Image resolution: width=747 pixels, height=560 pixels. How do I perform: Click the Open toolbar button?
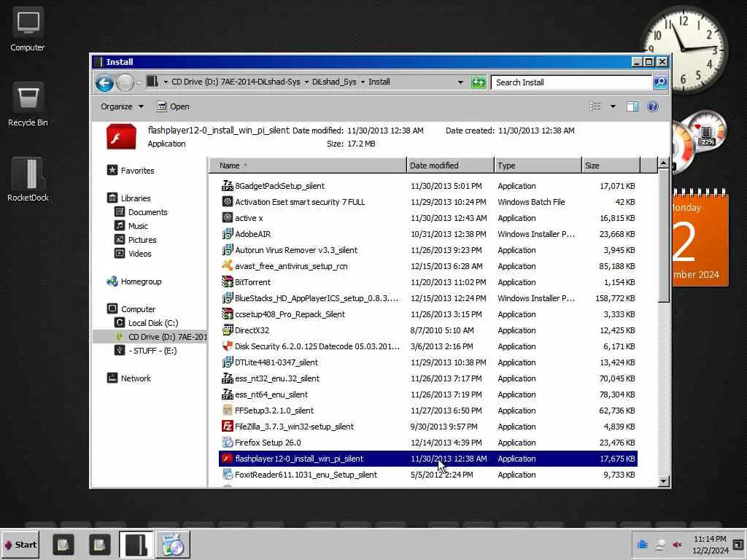point(174,106)
